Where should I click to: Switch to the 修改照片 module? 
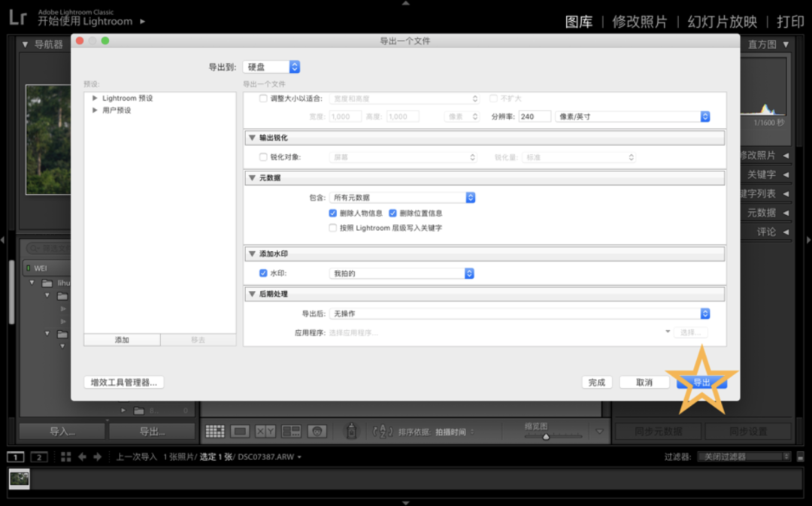(639, 22)
